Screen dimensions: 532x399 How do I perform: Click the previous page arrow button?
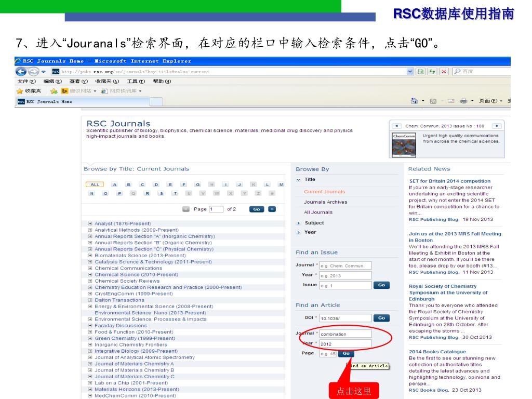click(186, 209)
